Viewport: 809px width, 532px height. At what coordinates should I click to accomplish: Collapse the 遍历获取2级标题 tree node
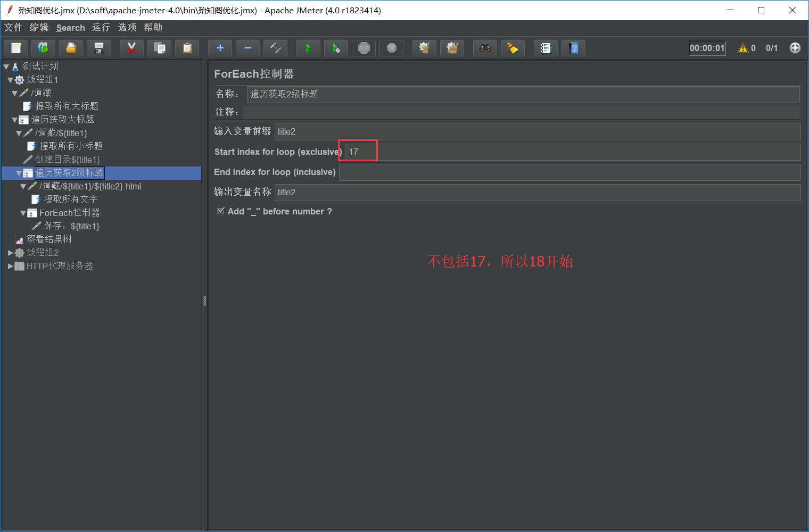(19, 173)
